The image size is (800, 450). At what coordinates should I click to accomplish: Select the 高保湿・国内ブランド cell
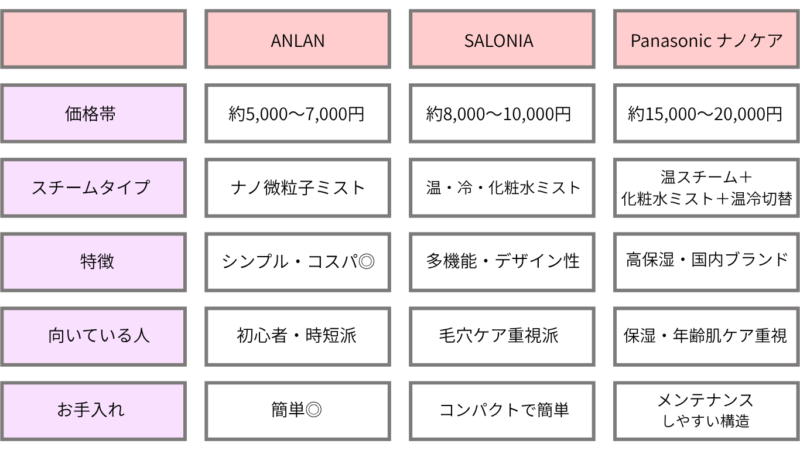coord(706,261)
